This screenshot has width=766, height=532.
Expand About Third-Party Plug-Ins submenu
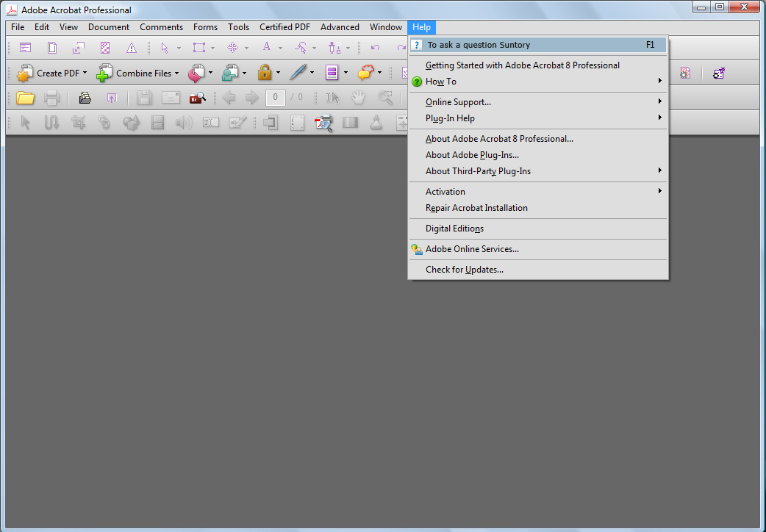tap(538, 171)
